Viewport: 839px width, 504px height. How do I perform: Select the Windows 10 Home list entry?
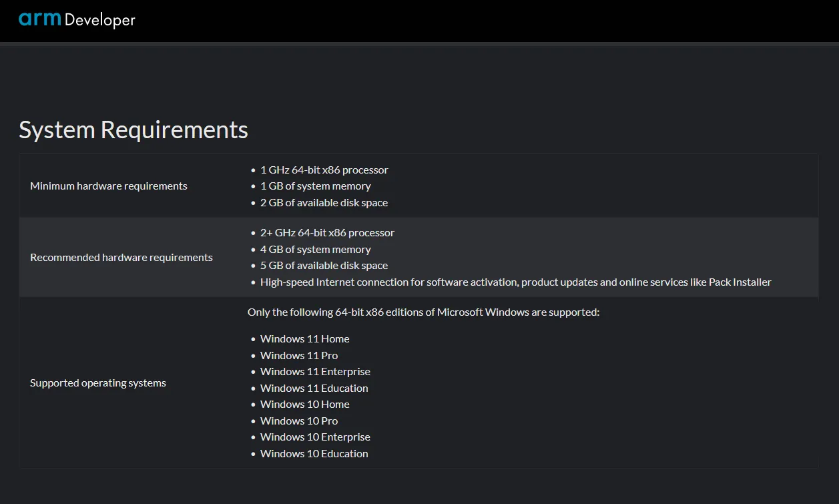(304, 405)
